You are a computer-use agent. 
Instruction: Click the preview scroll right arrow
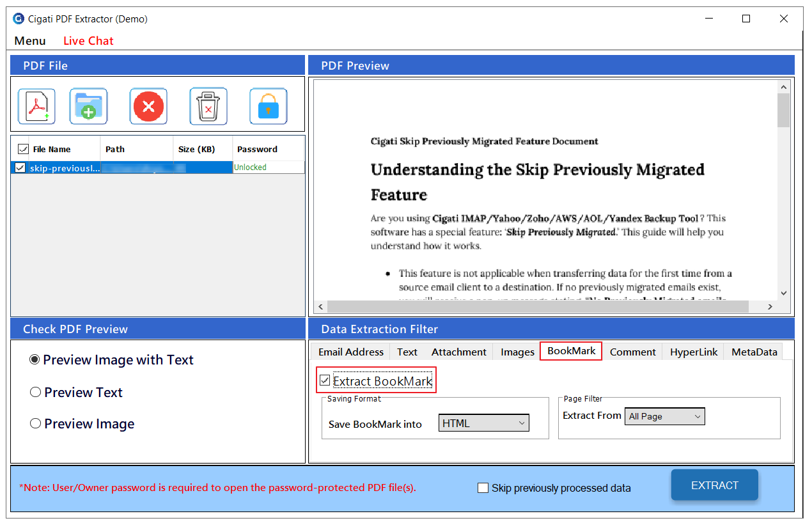pyautogui.click(x=770, y=306)
